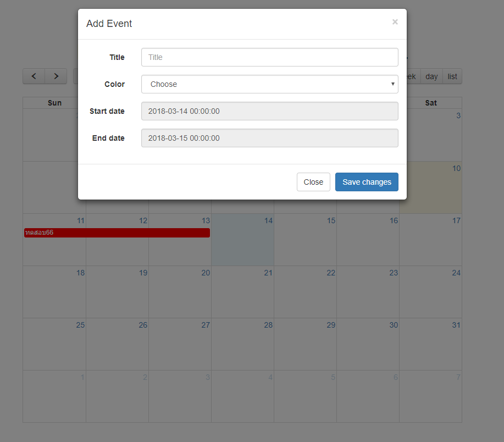Select day 21 in calendar
Screen dimensions: 504x442
[x=243, y=292]
